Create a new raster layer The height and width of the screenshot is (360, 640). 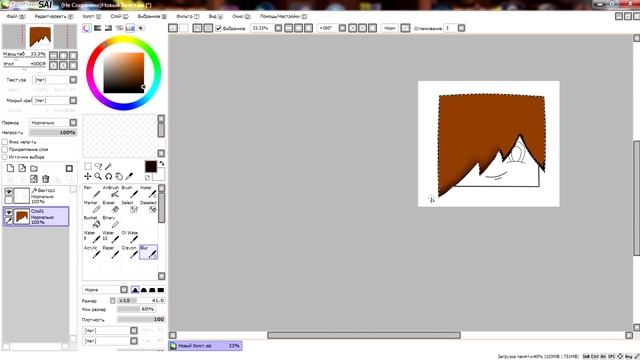pos(10,168)
